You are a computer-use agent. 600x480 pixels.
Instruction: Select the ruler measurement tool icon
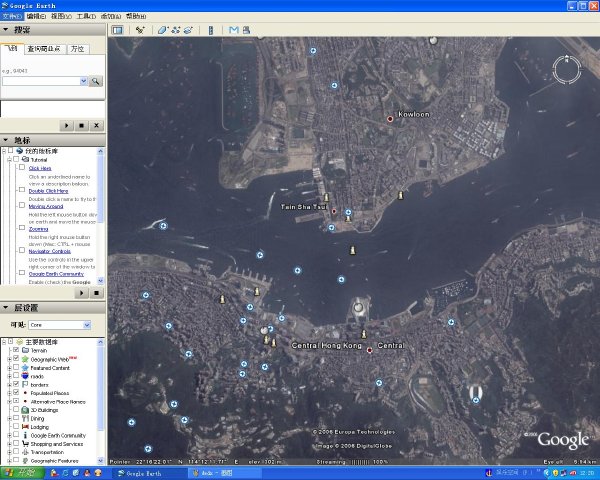[x=210, y=30]
